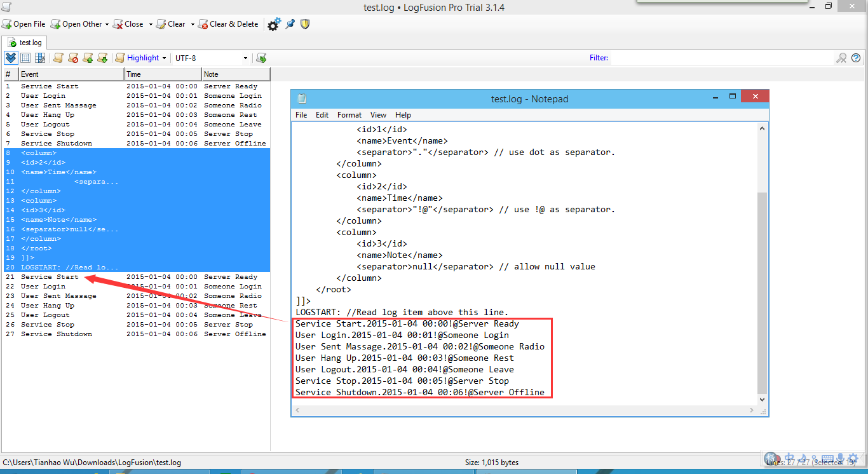Image resolution: width=868 pixels, height=474 pixels.
Task: Expand the Highlight dropdown
Action: 164,58
